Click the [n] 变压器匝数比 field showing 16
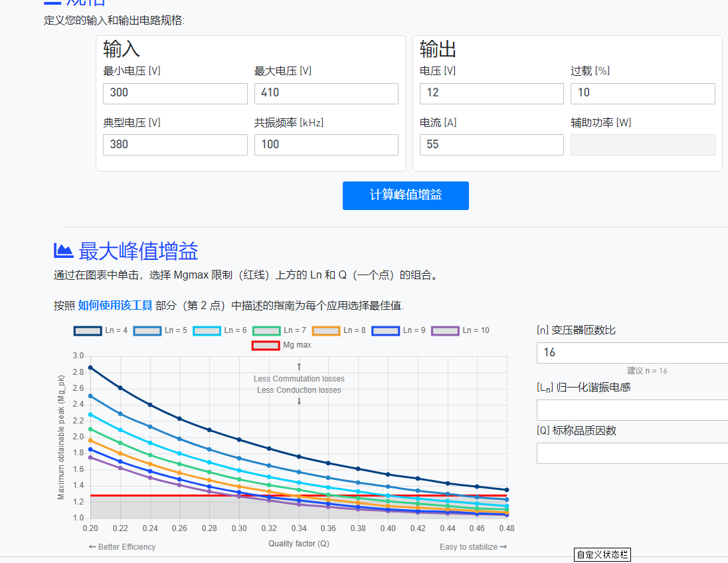Screen dimensions: 728x563 pyautogui.click(x=632, y=352)
